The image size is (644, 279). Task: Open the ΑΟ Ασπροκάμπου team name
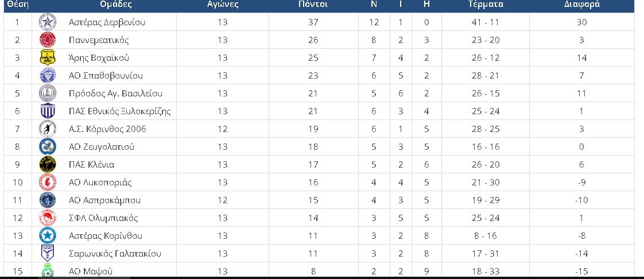tap(104, 200)
